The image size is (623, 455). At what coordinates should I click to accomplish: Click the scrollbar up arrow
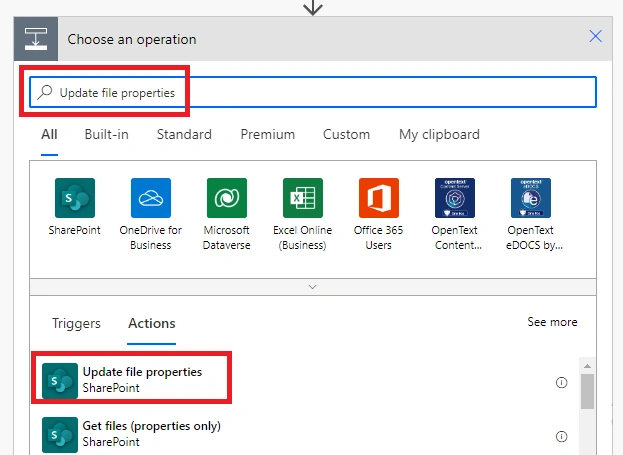587,366
